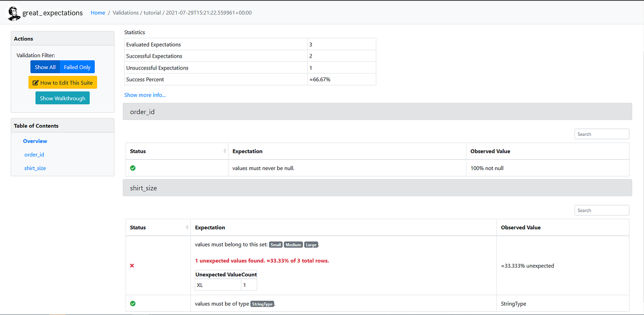Click Success Percent statistics row label
Screen dimensions: 644x315
point(145,79)
